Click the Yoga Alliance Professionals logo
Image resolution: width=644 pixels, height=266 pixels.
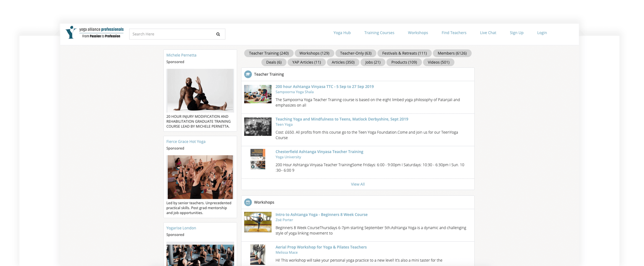pos(95,33)
